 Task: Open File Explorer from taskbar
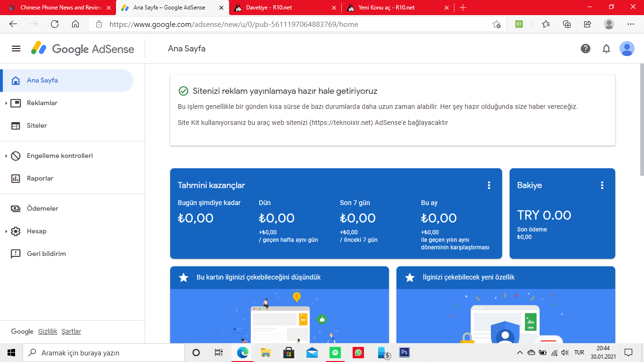tap(265, 353)
